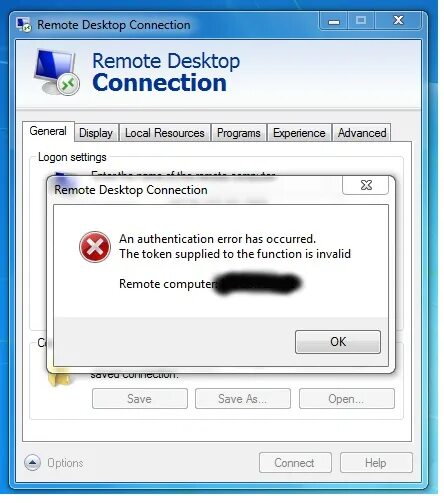Viewport: 444px width, 503px height.
Task: Click the Help button
Action: tap(376, 463)
